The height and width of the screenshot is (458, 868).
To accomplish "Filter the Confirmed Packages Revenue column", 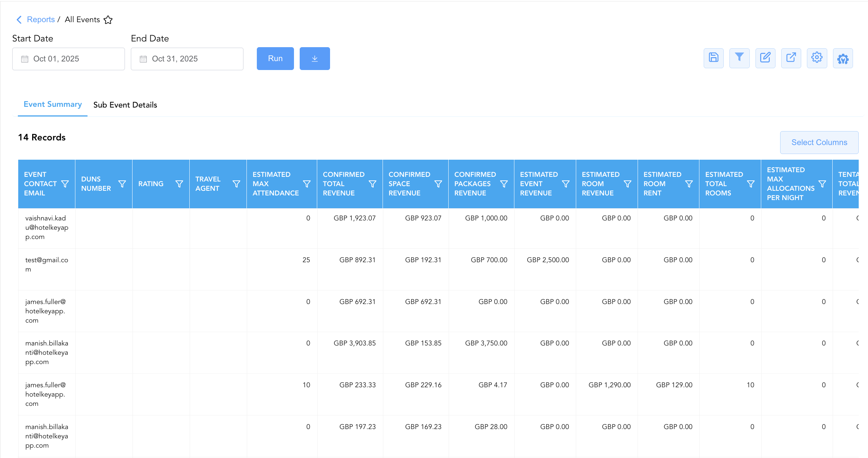I will 504,184.
